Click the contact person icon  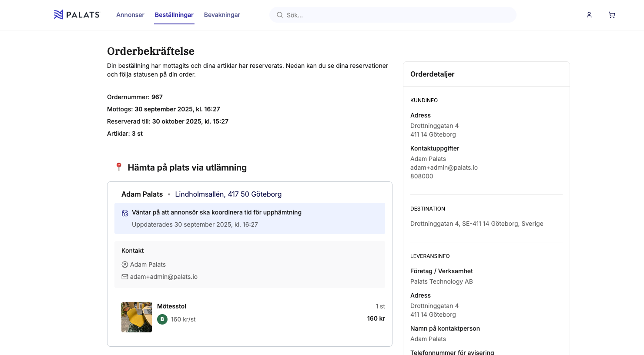click(125, 265)
